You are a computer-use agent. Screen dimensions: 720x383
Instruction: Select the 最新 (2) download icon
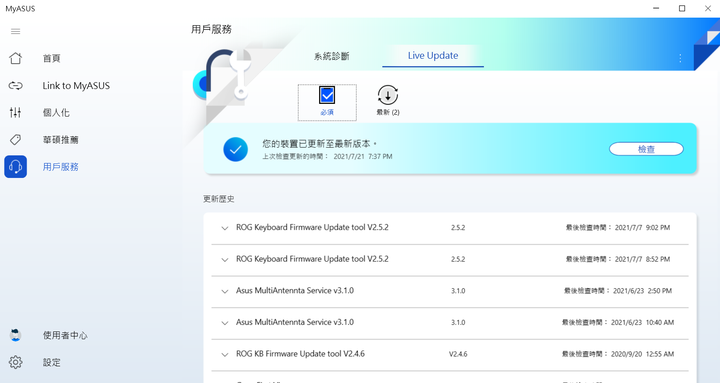tap(388, 96)
